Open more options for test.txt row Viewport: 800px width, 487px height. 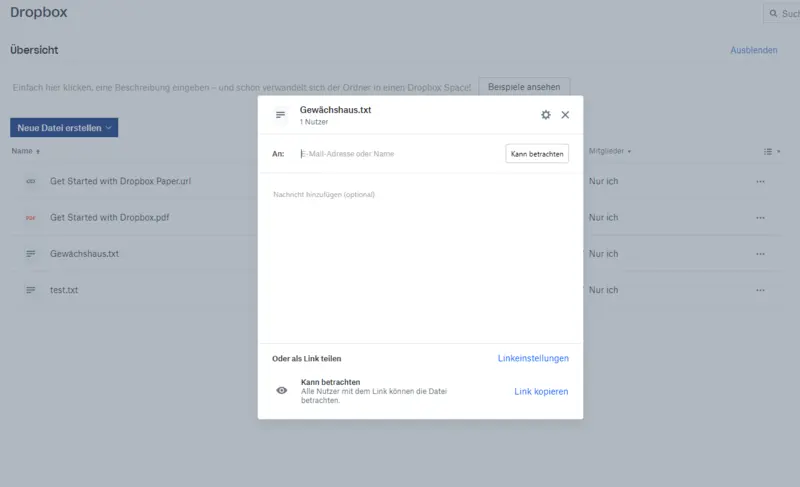pyautogui.click(x=760, y=290)
